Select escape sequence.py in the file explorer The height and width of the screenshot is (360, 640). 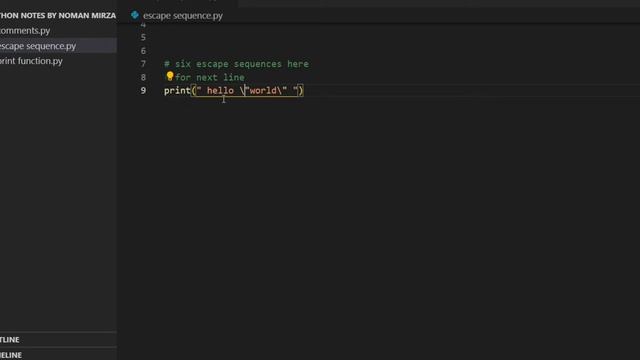point(58,46)
